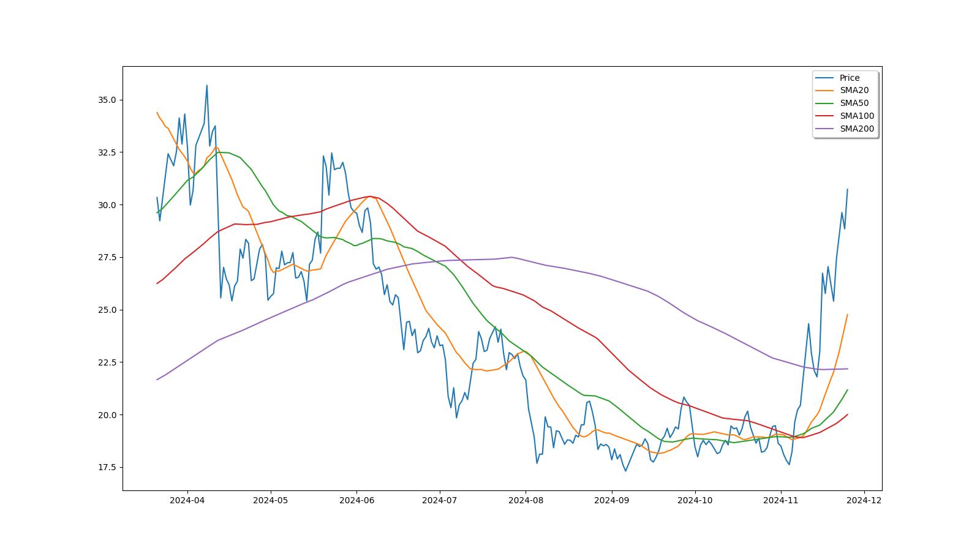Click the SMA20 legend label

coord(854,91)
